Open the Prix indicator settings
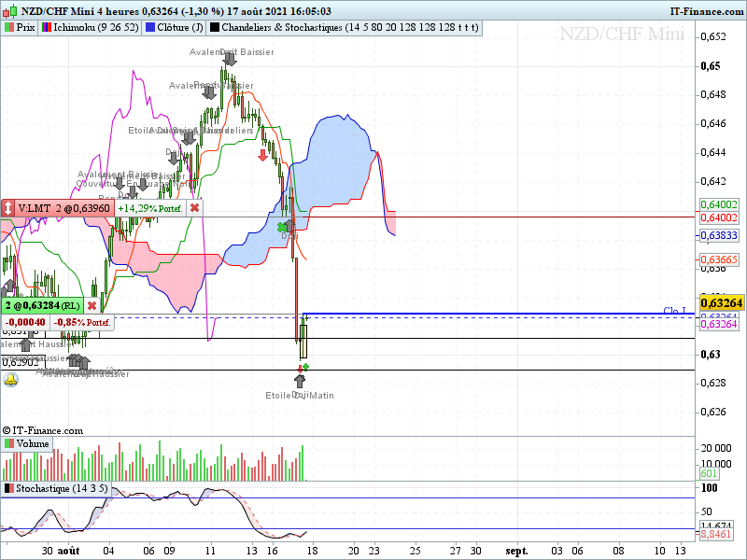747x560 pixels. (x=20, y=28)
